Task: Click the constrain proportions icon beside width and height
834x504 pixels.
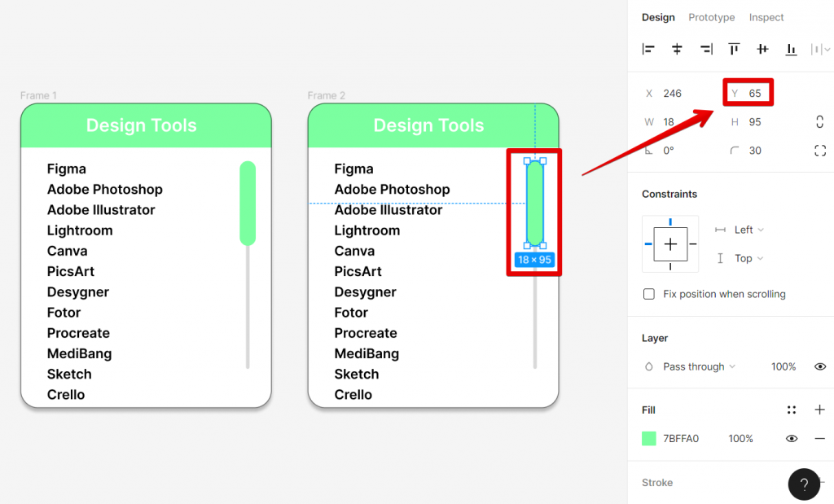Action: click(x=820, y=121)
